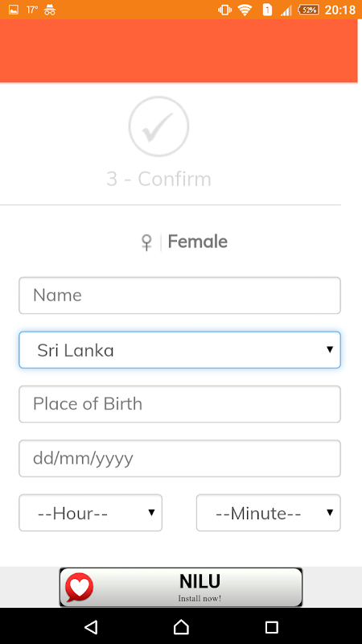
Task: Tap the Android back navigation icon
Action: tap(91, 627)
